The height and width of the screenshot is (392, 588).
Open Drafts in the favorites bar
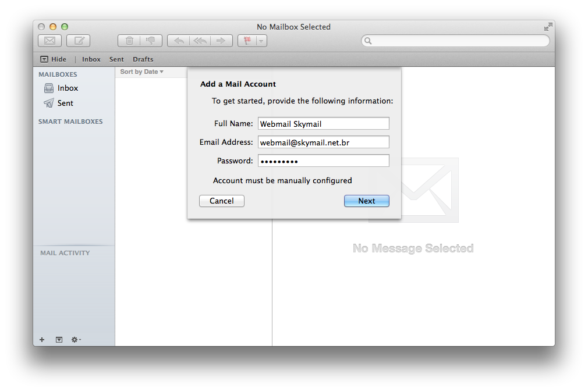[143, 59]
